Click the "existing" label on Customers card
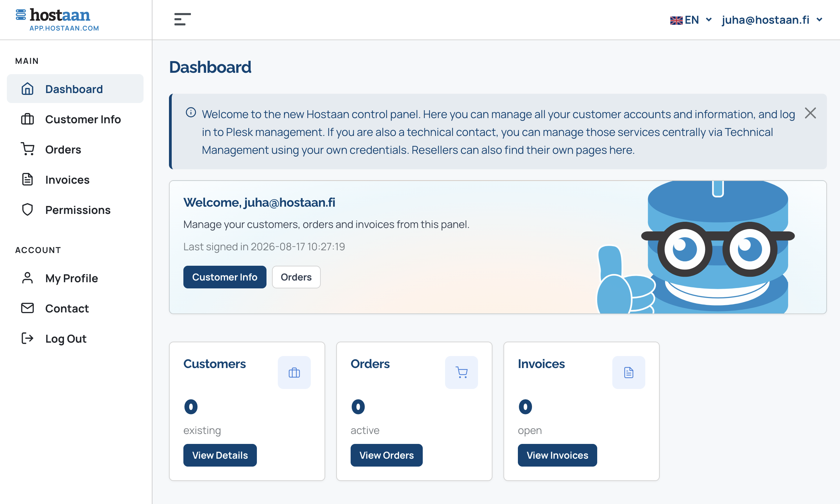 pyautogui.click(x=202, y=430)
